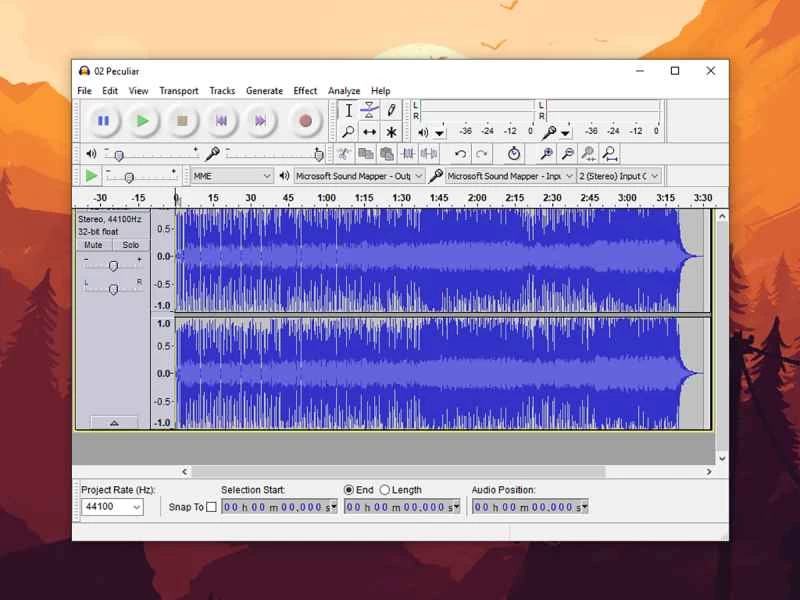Open the Project Rate dropdown
The height and width of the screenshot is (600, 800).
tap(110, 507)
